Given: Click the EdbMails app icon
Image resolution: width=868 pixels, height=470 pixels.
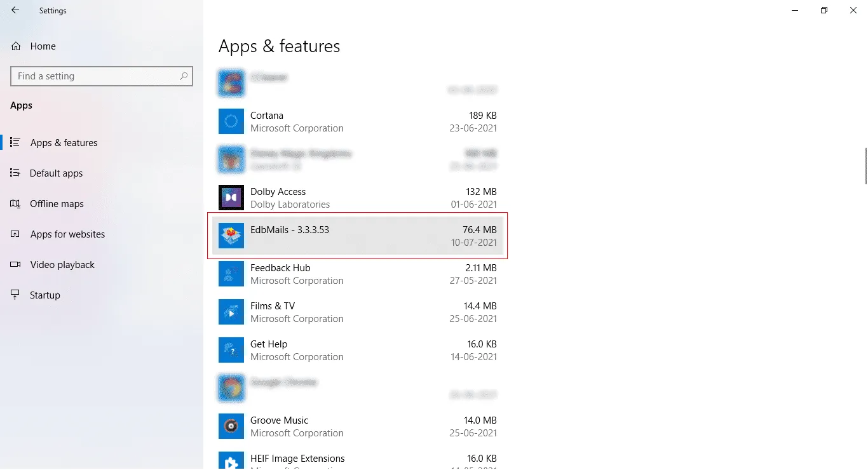Looking at the screenshot, I should (231, 236).
